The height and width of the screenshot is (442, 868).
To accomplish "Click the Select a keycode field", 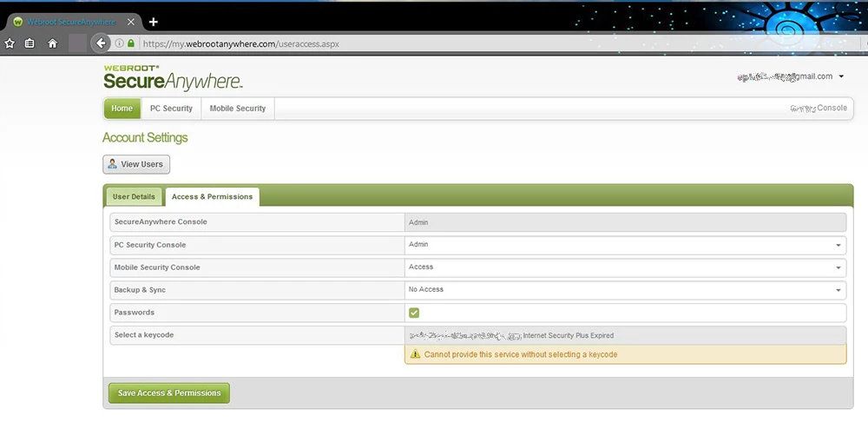I will [625, 336].
